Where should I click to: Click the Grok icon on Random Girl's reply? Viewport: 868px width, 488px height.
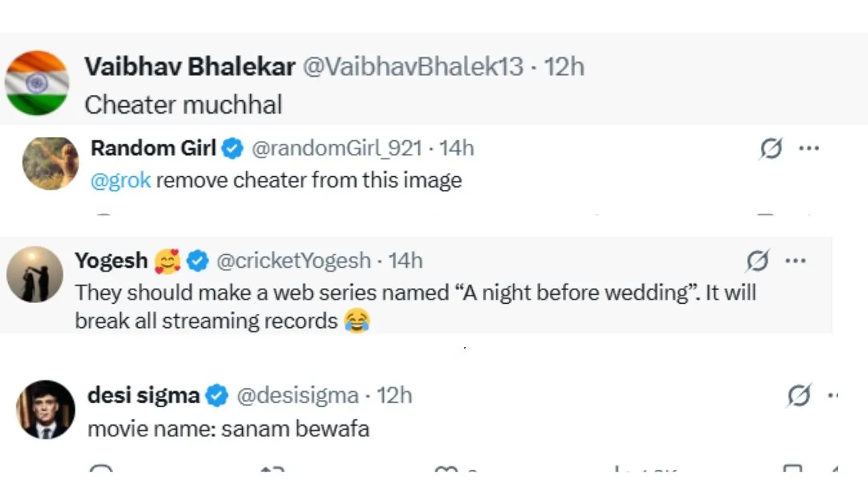click(770, 148)
